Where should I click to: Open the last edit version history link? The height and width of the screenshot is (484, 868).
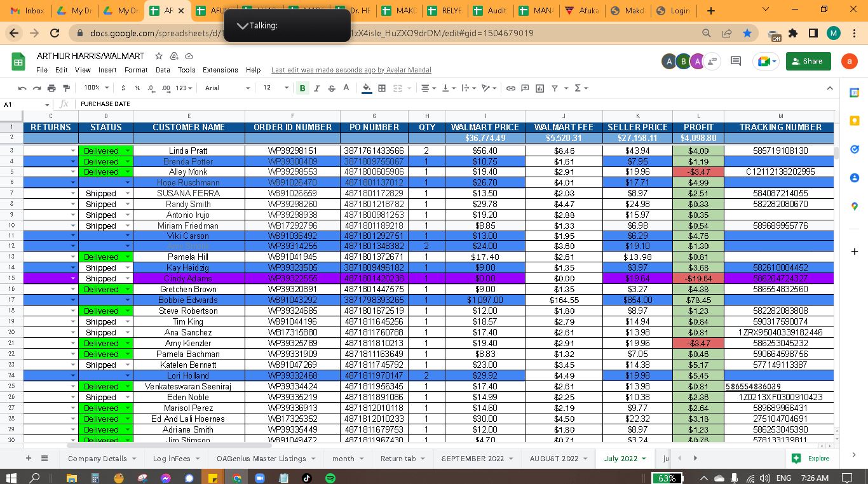[351, 70]
